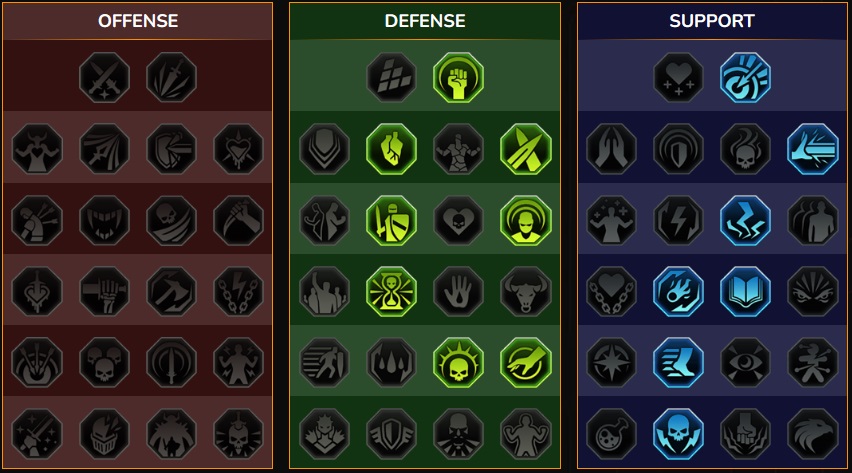Screen dimensions: 852x473
Task: Select the green anatomical heart mastery icon
Action: pyautogui.click(x=391, y=148)
